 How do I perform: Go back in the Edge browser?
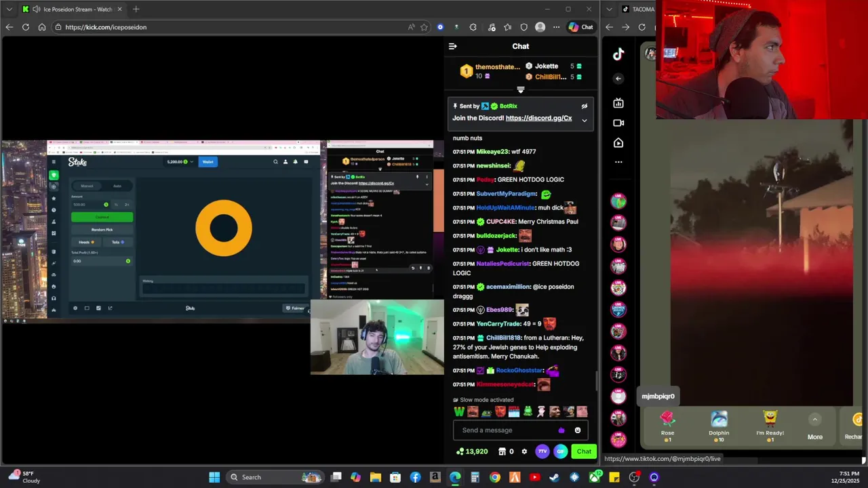pos(9,27)
